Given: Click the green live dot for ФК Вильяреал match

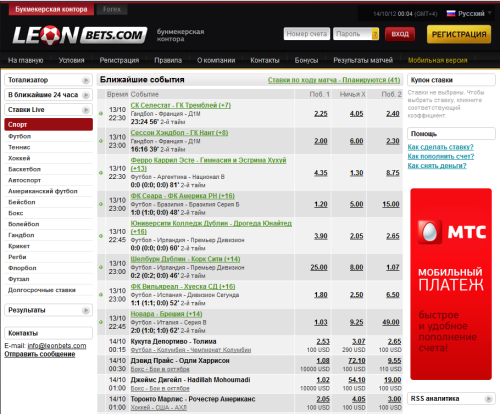Looking at the screenshot, I should click(101, 295).
